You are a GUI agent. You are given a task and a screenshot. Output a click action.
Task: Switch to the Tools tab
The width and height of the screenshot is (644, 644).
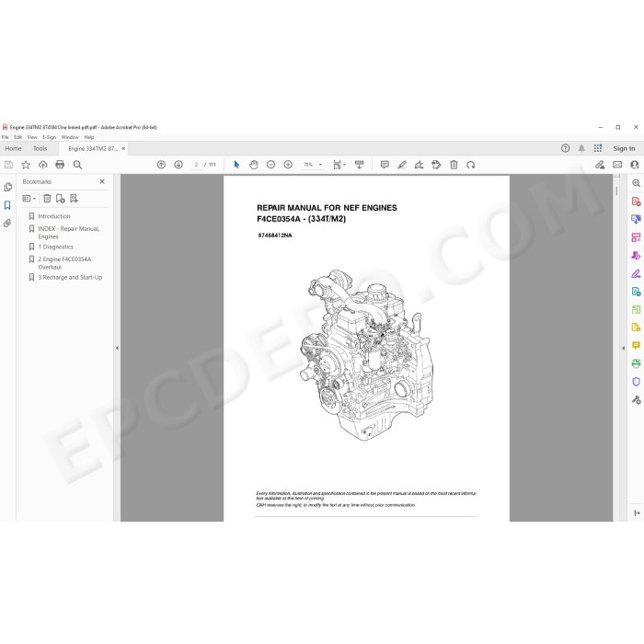click(x=40, y=148)
